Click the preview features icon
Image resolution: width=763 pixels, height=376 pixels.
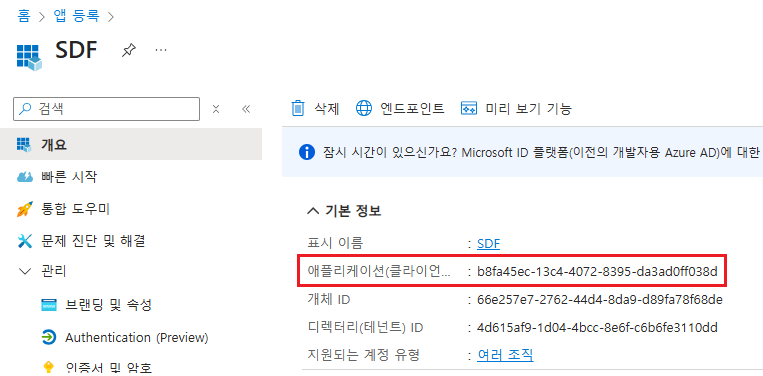pyautogui.click(x=469, y=108)
